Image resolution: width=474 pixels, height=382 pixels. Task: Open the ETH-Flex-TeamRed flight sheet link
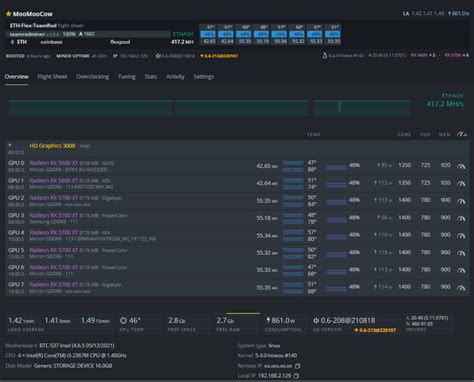click(x=33, y=26)
